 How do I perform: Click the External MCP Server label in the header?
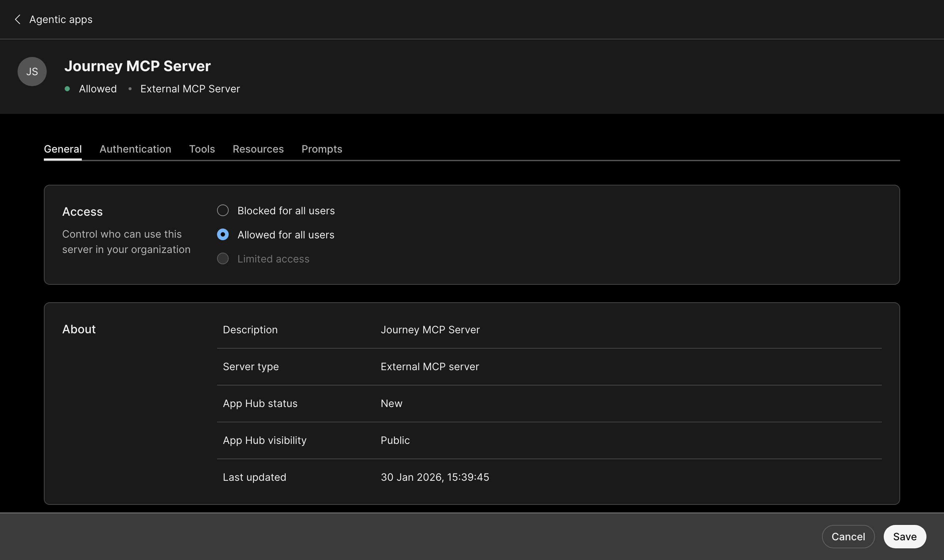click(x=190, y=89)
